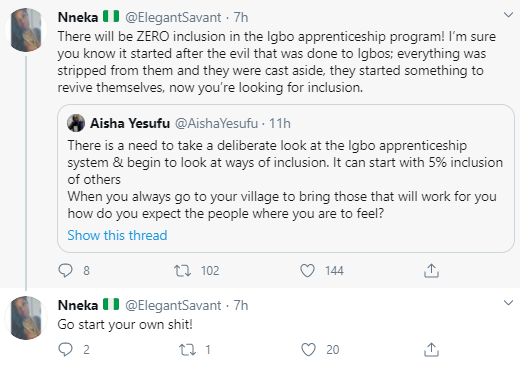Open @ElegantSavant handle on second tweet
This screenshot has width=520, height=366.
tap(173, 305)
